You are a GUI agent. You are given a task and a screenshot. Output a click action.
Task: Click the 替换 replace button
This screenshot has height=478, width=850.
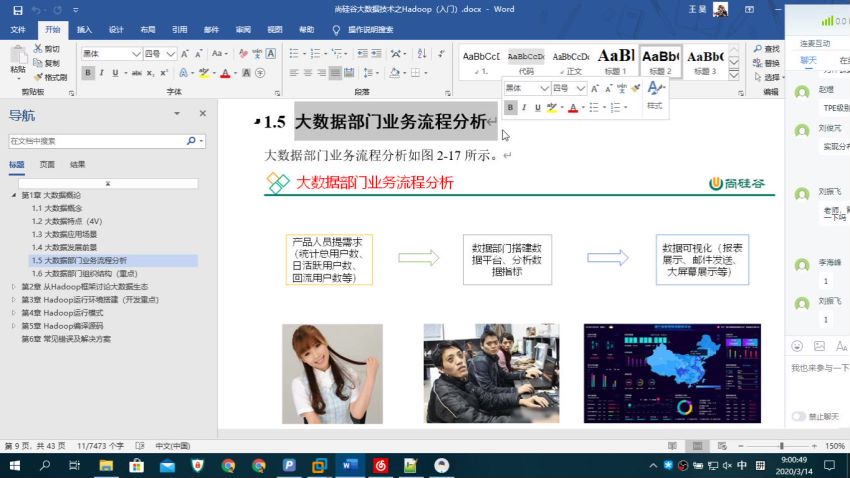pos(767,63)
